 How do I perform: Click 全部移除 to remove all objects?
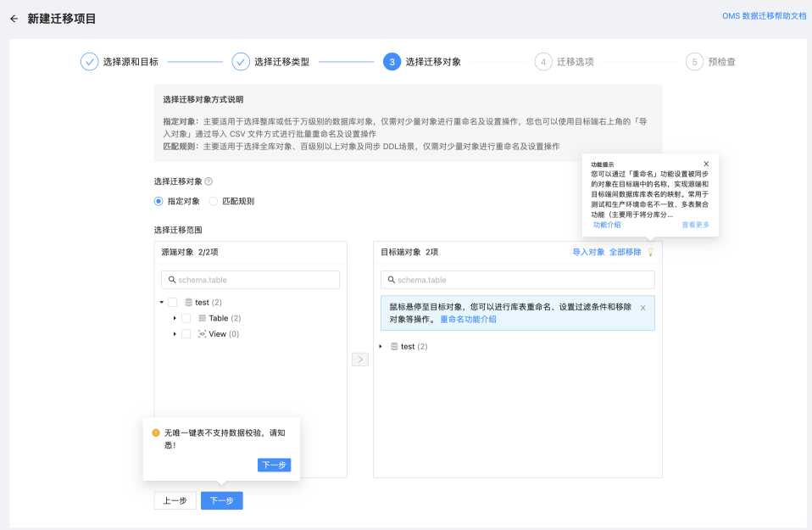point(625,252)
